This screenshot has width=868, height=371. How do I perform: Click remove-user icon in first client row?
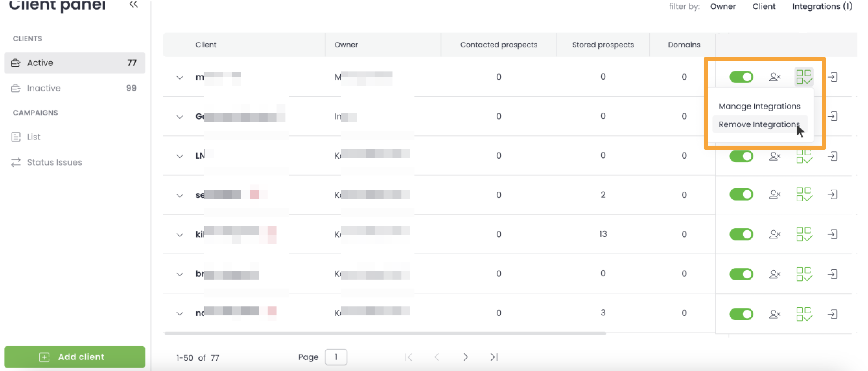click(775, 77)
